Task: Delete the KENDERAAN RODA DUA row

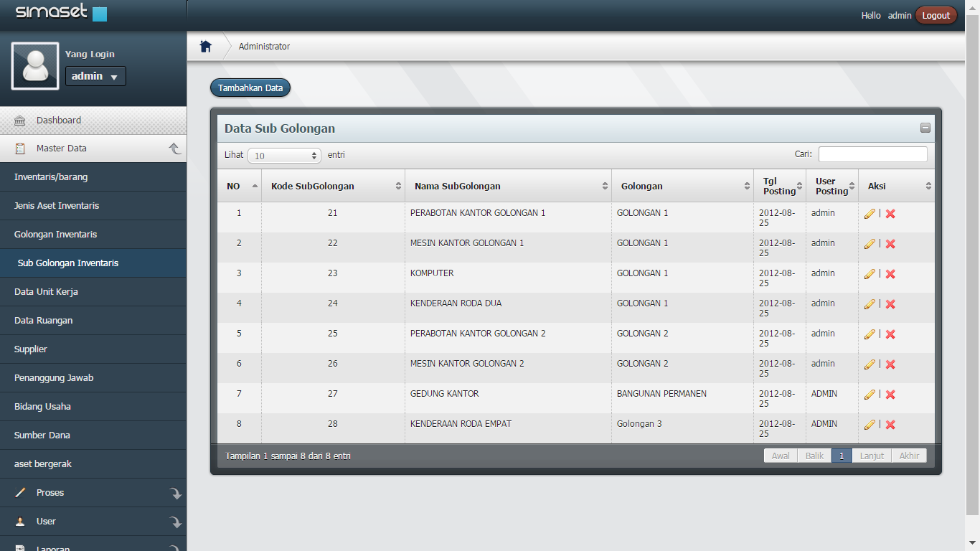Action: (x=890, y=304)
